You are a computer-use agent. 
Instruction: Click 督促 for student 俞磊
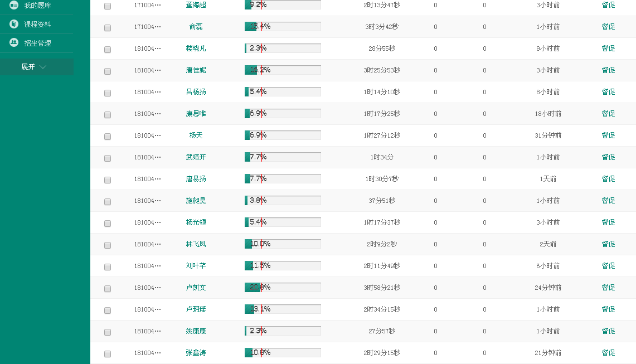point(608,27)
